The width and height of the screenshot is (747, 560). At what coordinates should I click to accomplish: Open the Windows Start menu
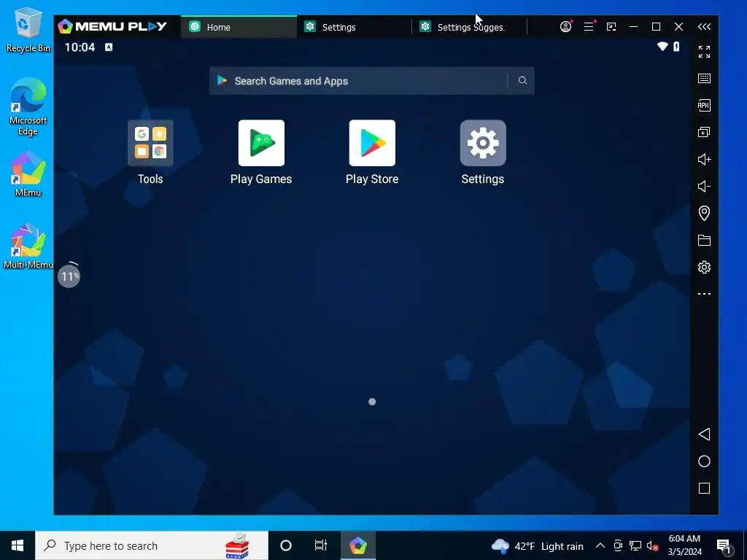tap(18, 545)
